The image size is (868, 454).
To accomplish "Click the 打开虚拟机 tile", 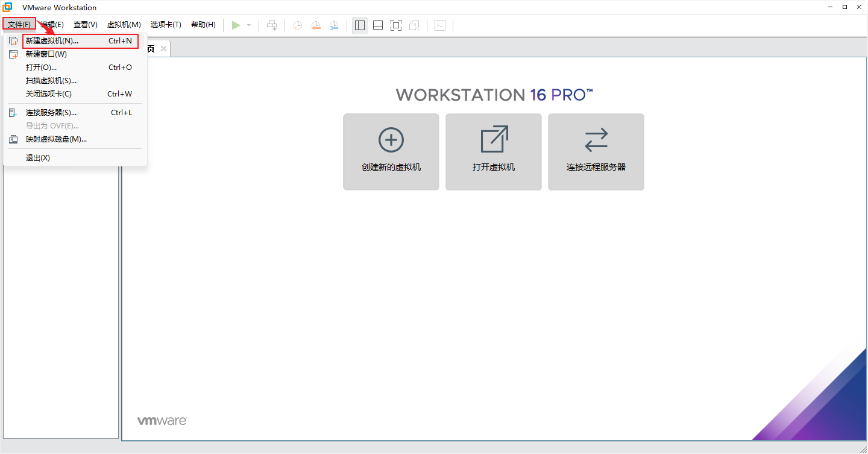I will pos(494,152).
